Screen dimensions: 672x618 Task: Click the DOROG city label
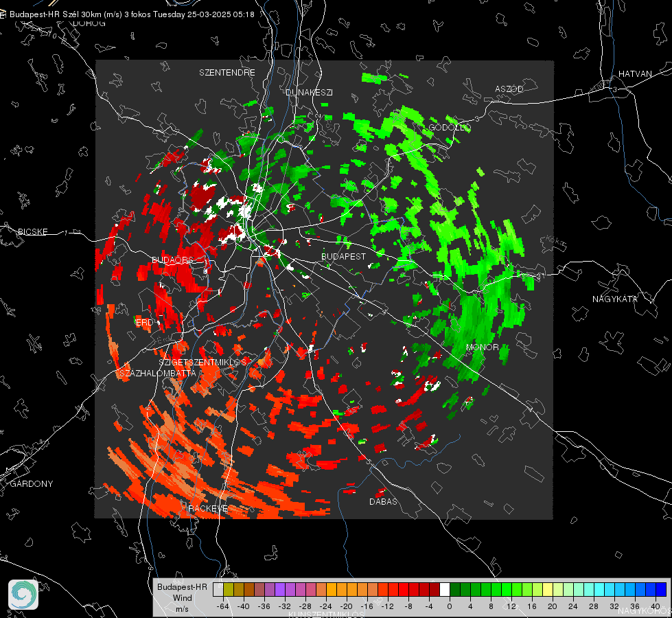pos(89,23)
